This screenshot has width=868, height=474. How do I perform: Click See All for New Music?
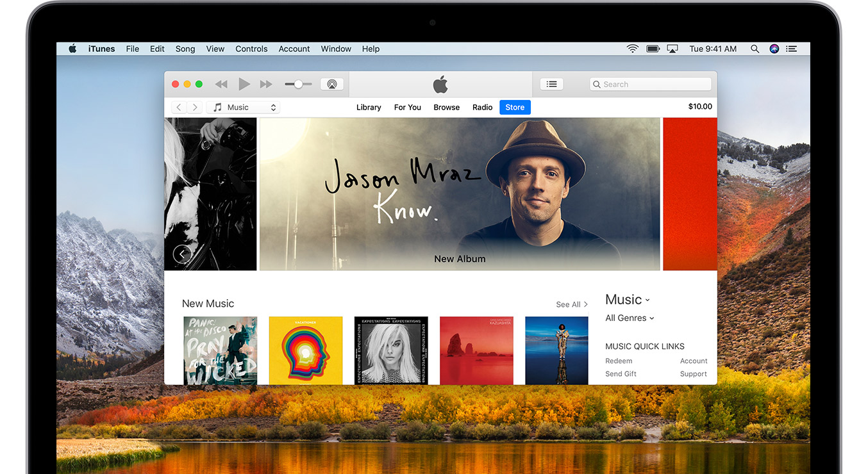point(571,304)
